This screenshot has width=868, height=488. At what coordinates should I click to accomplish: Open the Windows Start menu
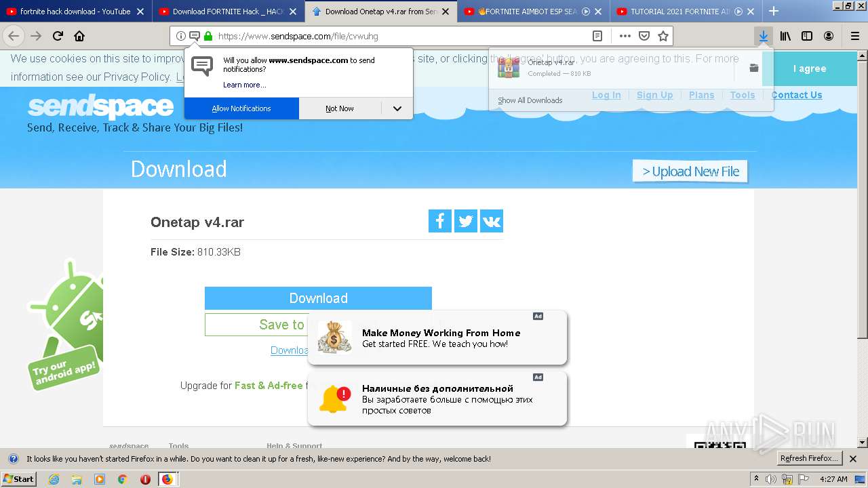coord(19,479)
